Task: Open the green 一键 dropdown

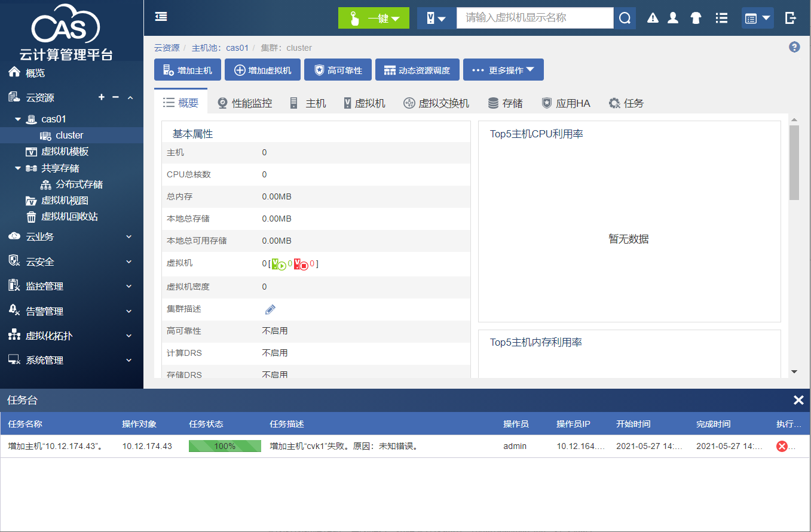Action: click(x=374, y=18)
